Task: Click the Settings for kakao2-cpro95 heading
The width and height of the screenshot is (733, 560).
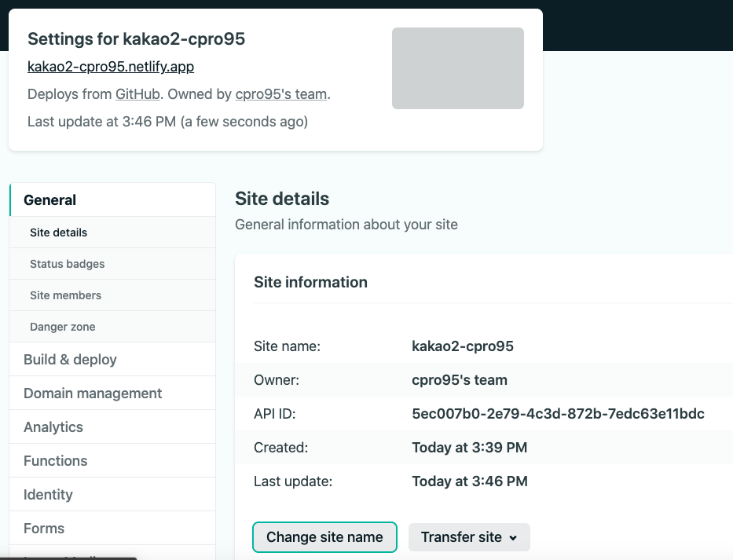Action: tap(136, 38)
